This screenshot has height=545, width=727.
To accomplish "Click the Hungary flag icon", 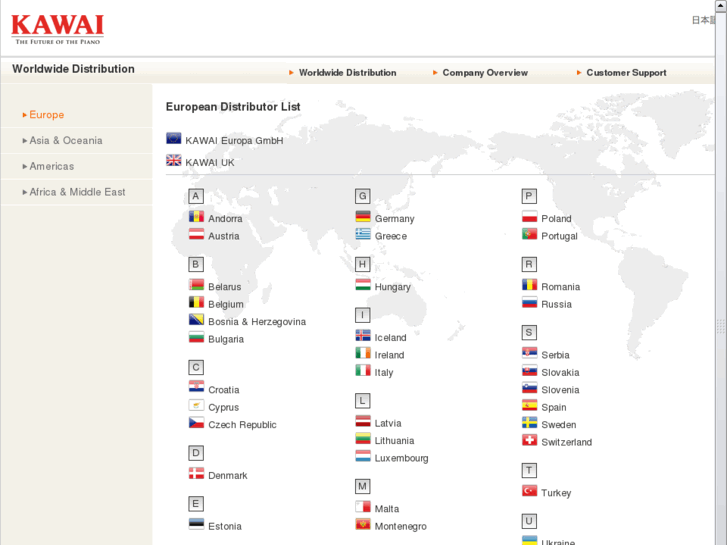I will [363, 285].
